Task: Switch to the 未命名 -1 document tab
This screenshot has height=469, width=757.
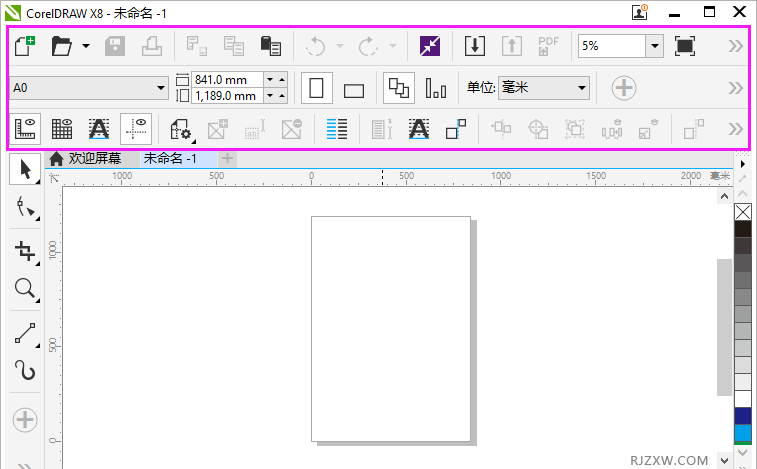Action: [x=170, y=158]
